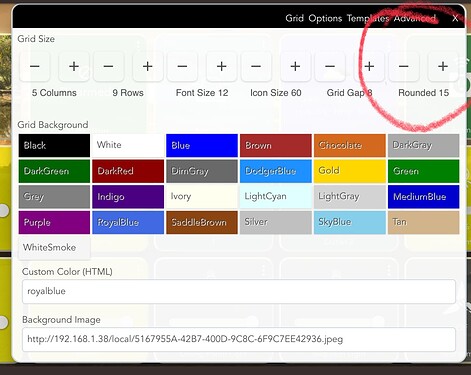The height and width of the screenshot is (375, 471).
Task: Select the LightGray background color
Action: point(350,197)
